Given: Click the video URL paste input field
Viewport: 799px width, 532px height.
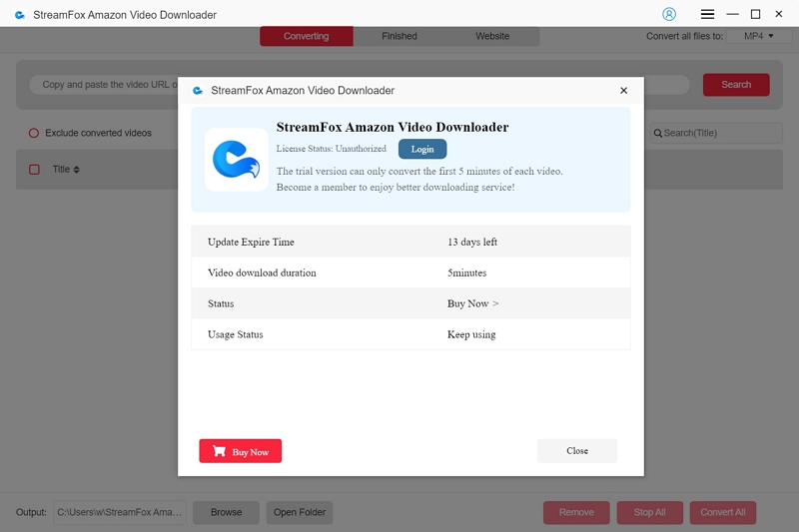Looking at the screenshot, I should tap(359, 85).
